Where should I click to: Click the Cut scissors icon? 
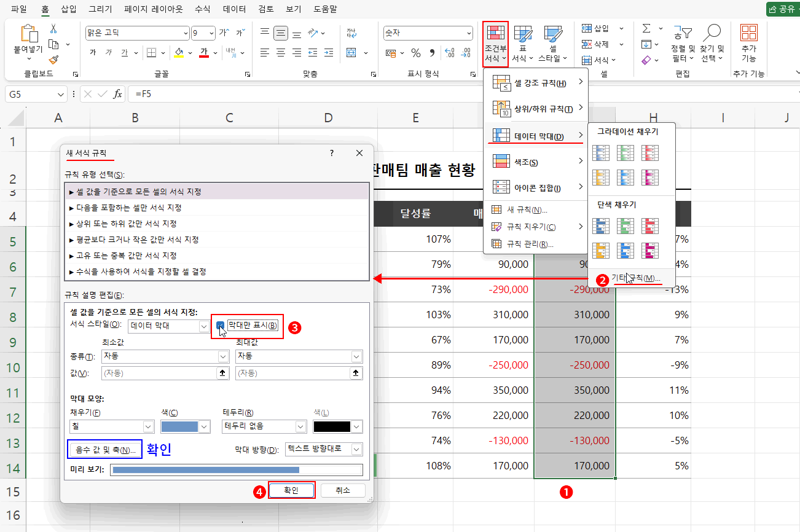(x=53, y=29)
